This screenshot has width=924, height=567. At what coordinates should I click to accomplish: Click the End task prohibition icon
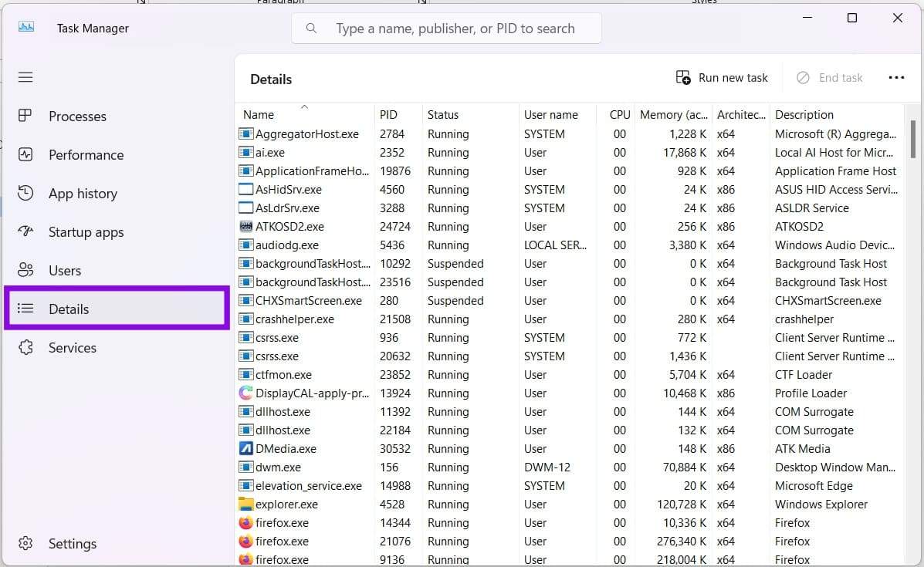coord(803,78)
